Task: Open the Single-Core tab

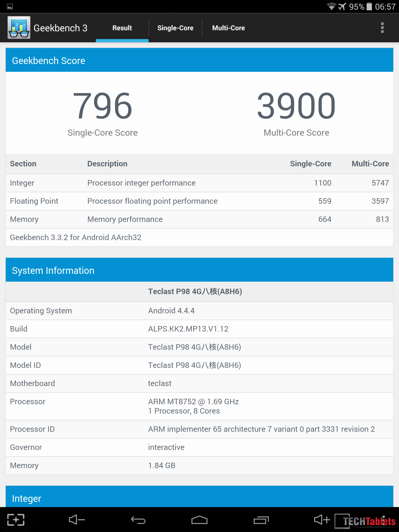Action: [x=175, y=28]
